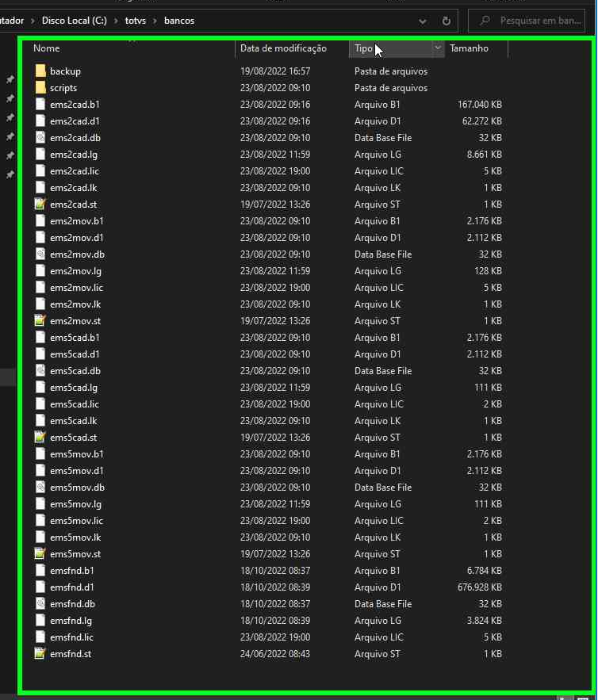Viewport: 598px width, 700px height.
Task: Click the 19/08/2022 16:57 date cell
Action: click(x=275, y=71)
